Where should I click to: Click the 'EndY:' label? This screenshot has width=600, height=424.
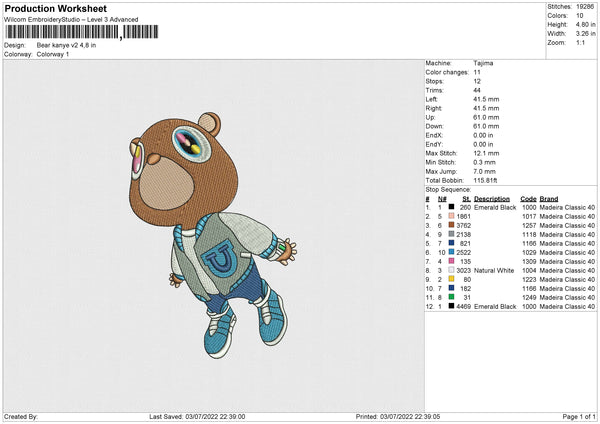[x=434, y=144]
